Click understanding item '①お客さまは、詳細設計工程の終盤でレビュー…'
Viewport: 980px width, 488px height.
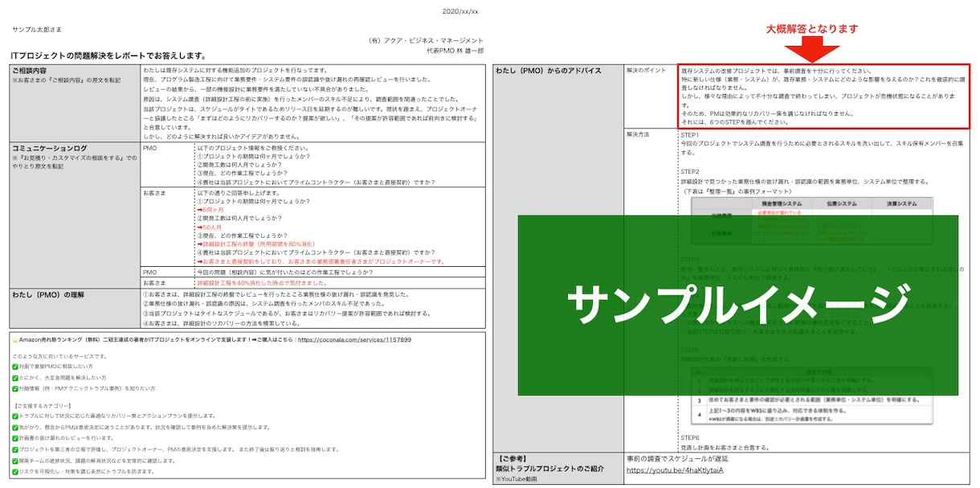tap(278, 295)
